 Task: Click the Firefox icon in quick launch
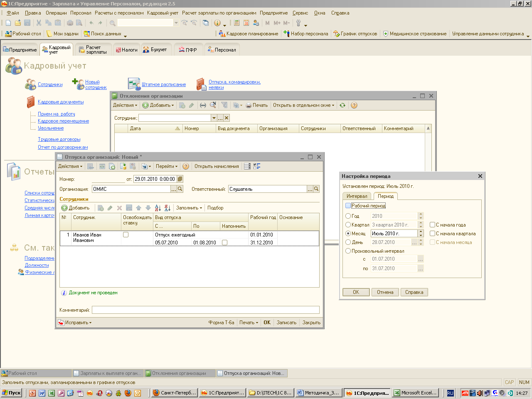coord(128,393)
